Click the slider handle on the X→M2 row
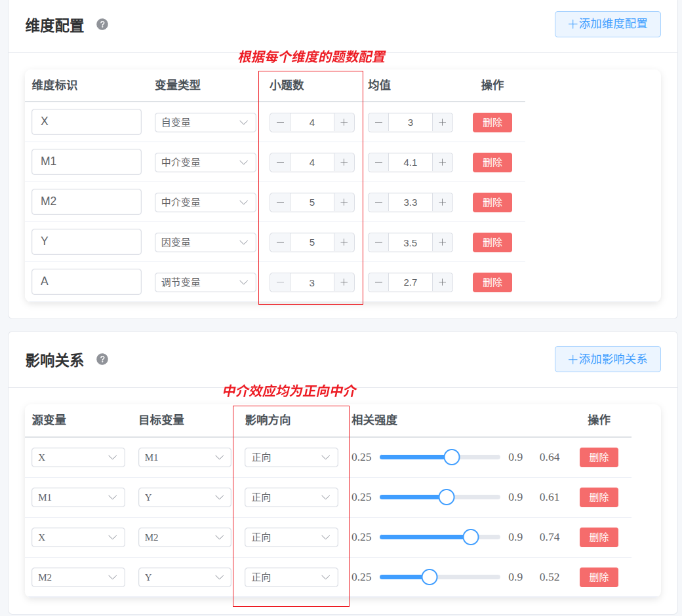This screenshot has width=682, height=616. tap(470, 537)
